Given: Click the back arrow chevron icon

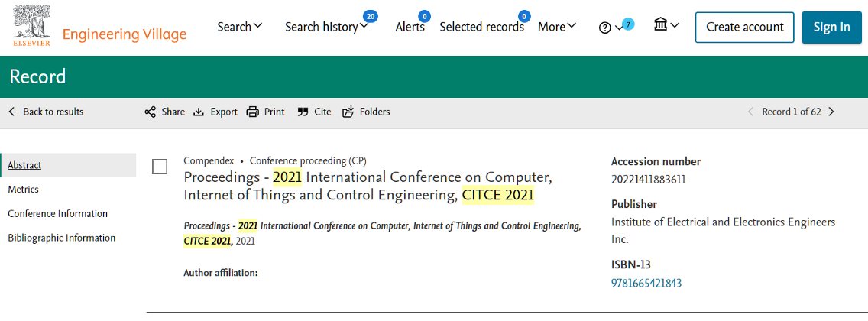Looking at the screenshot, I should (x=11, y=112).
